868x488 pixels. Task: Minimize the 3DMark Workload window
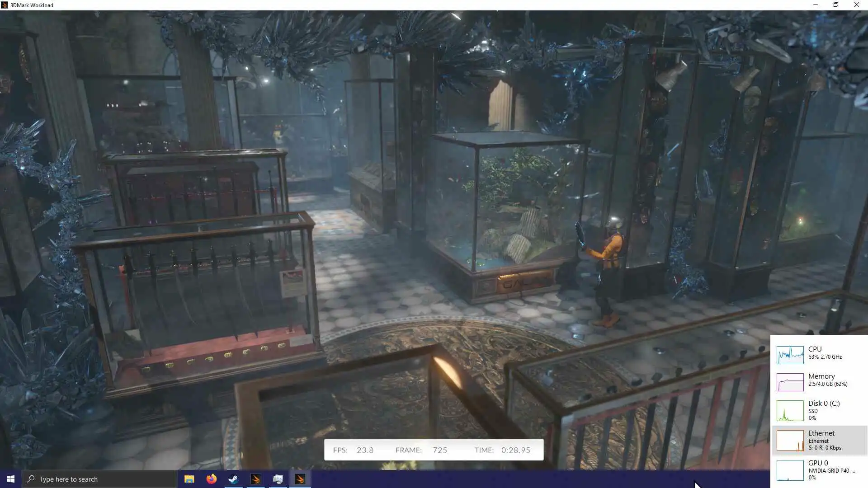point(816,5)
